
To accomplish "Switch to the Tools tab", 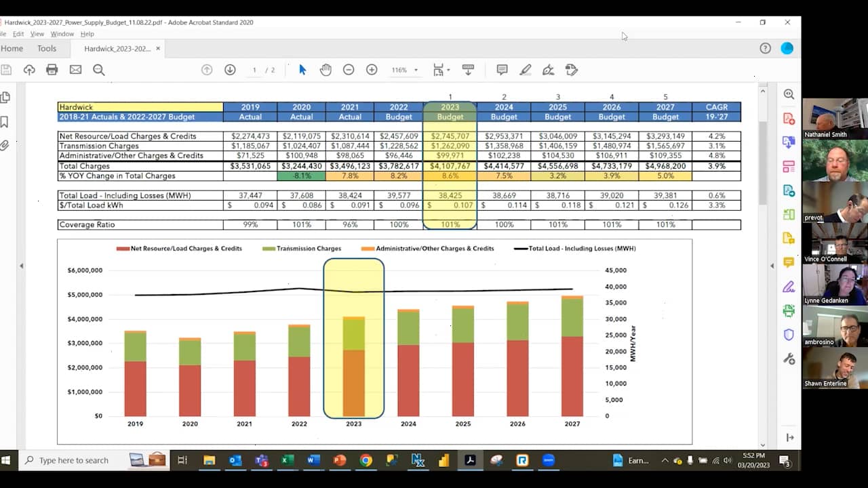I will 47,48.
